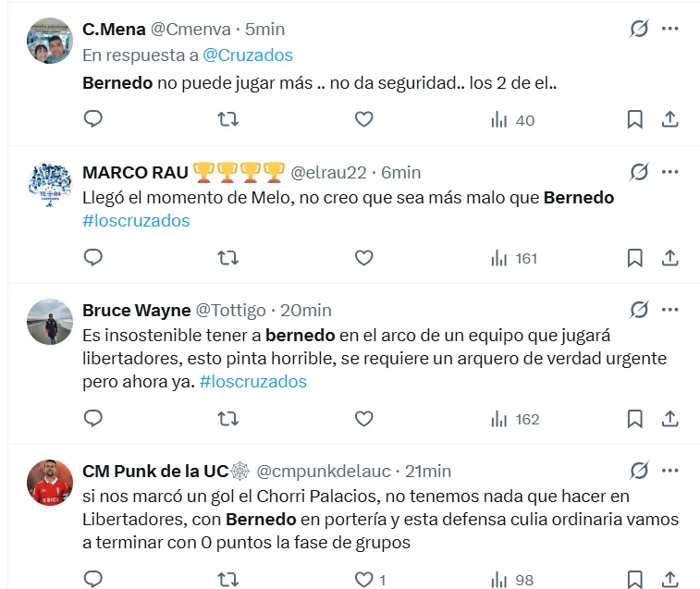700x589 pixels.
Task: Reply to C.Mena's tweet
Action: 92,119
